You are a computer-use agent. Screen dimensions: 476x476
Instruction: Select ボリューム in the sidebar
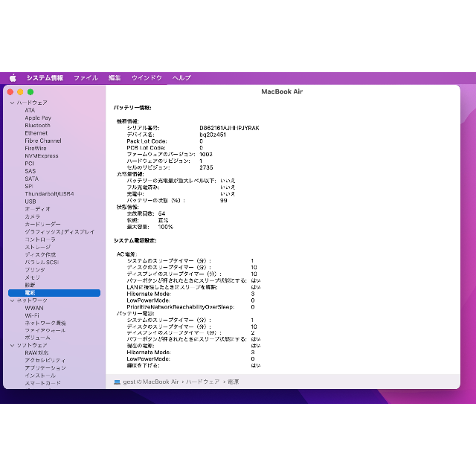point(38,338)
